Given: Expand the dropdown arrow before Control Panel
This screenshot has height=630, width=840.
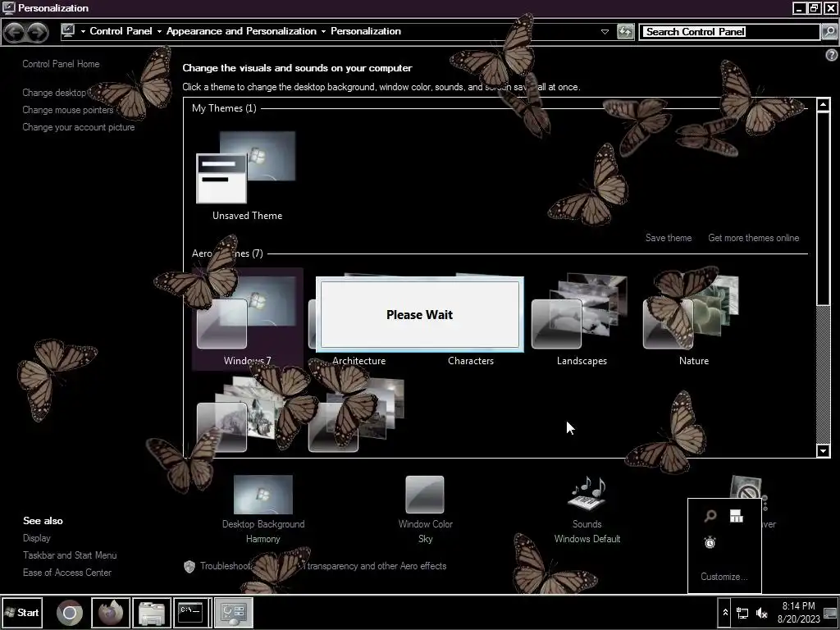Looking at the screenshot, I should click(x=83, y=32).
